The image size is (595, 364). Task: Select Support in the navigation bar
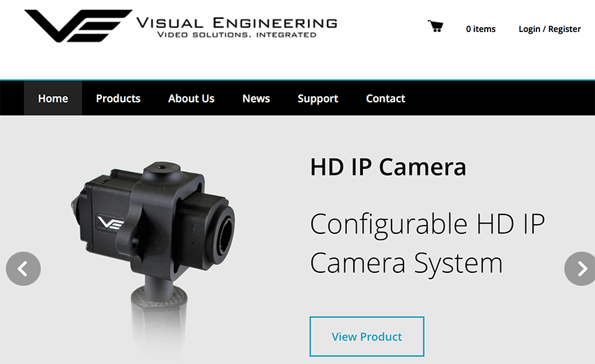tap(318, 98)
